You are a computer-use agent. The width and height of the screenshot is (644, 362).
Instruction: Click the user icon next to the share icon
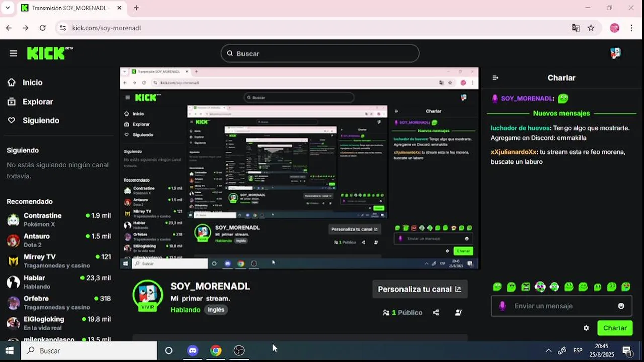pos(458,312)
